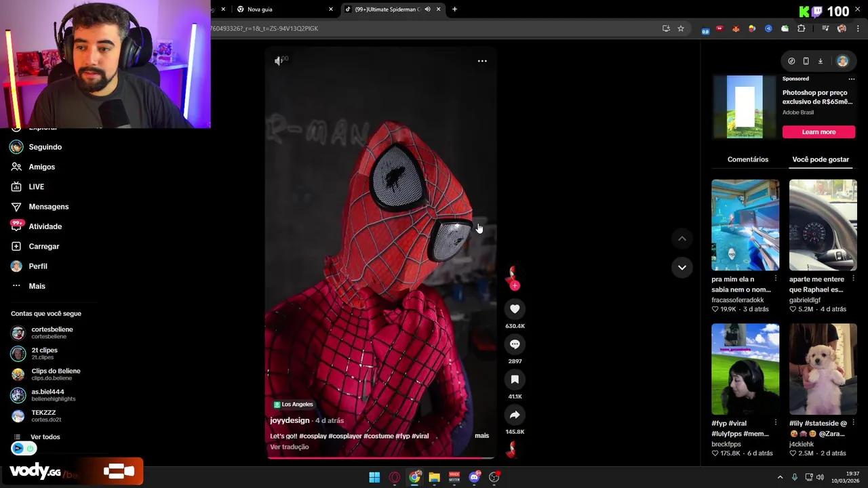Viewport: 868px width, 488px height.
Task: Share the video via the 145.8K arrow
Action: pos(515,415)
